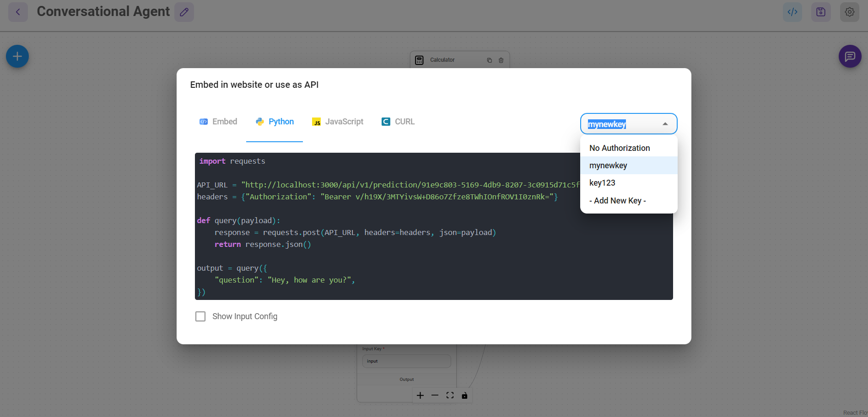Zoom out on the canvas
The image size is (868, 417).
[435, 396]
